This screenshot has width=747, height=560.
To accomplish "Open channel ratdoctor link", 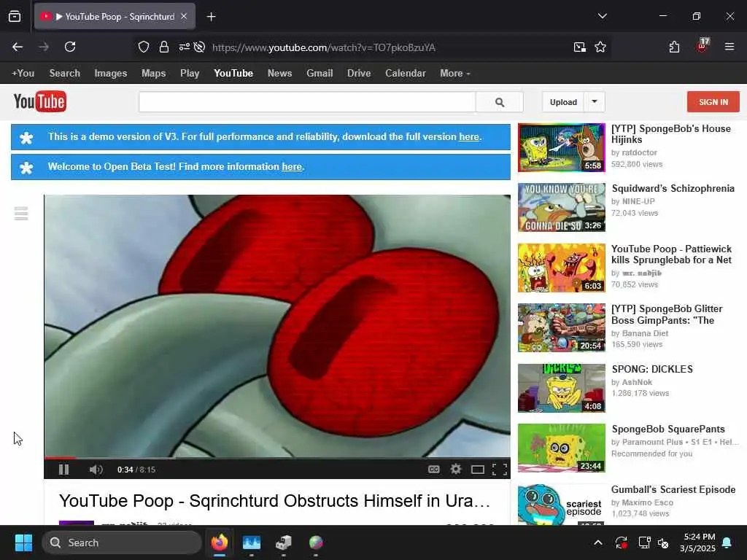I will pos(639,152).
